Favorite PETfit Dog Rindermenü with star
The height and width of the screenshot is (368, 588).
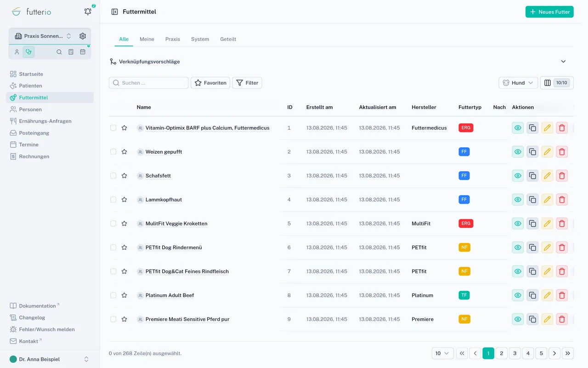124,247
